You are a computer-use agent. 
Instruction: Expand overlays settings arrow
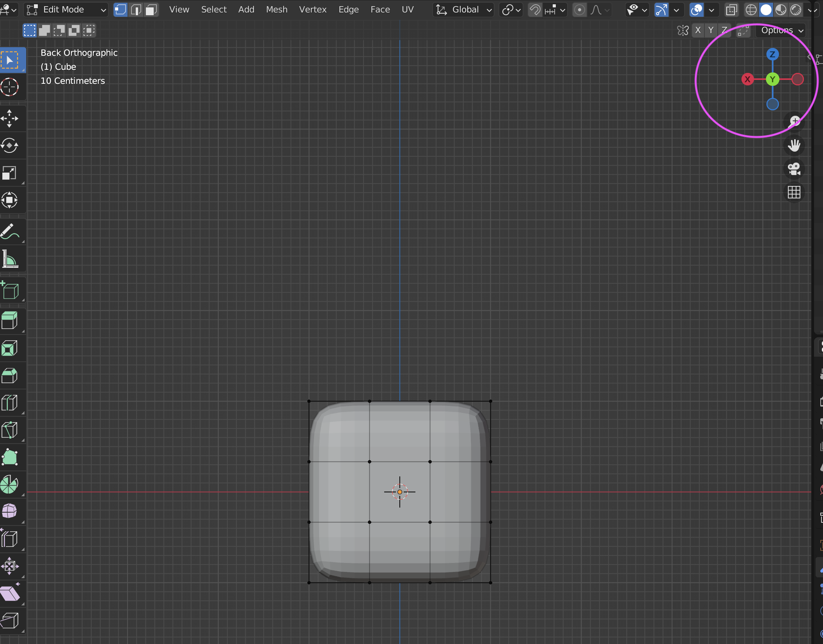712,10
